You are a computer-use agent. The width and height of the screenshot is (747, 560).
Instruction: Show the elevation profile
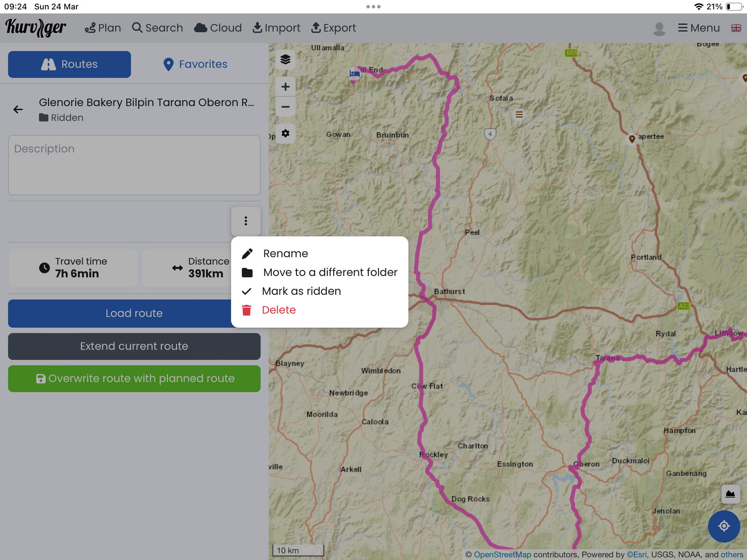(730, 494)
